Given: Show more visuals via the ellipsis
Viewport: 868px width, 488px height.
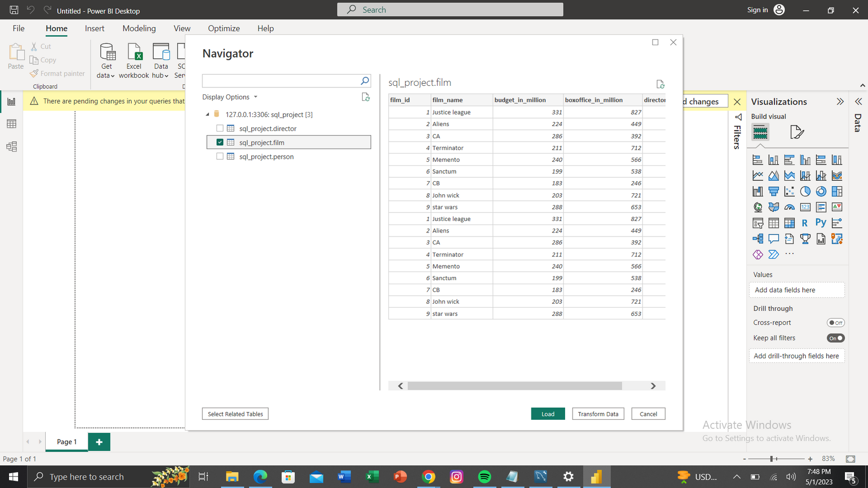Looking at the screenshot, I should (x=789, y=254).
